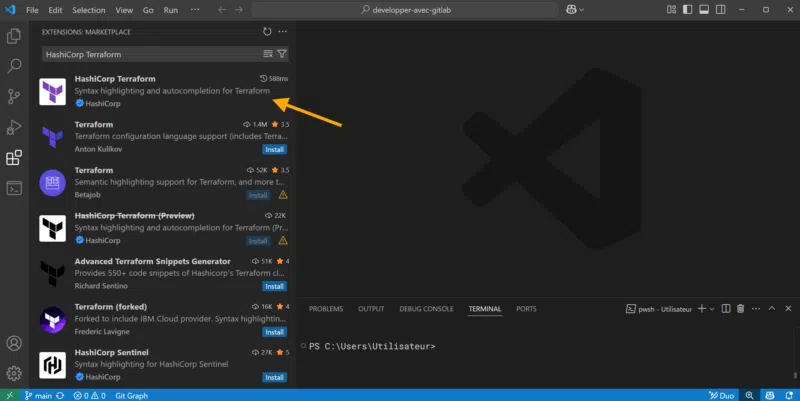Open terminal panel more actions
The width and height of the screenshot is (800, 401).
click(x=756, y=309)
